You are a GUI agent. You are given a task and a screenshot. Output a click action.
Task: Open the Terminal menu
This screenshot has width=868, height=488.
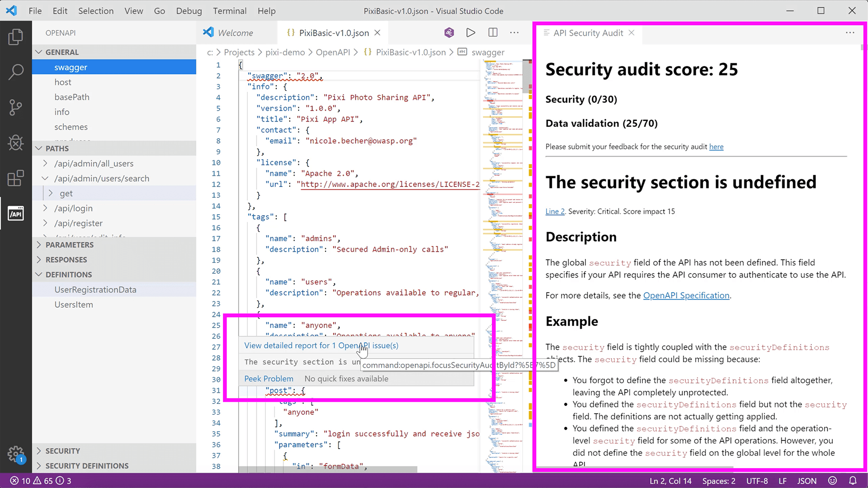(x=230, y=11)
